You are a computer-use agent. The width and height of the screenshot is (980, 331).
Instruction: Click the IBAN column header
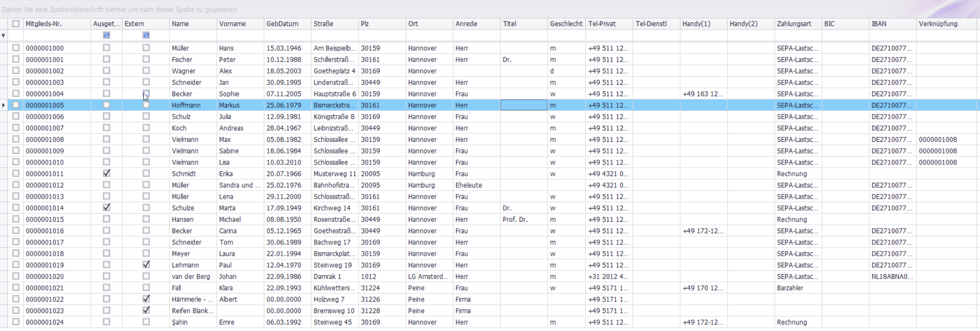[892, 24]
